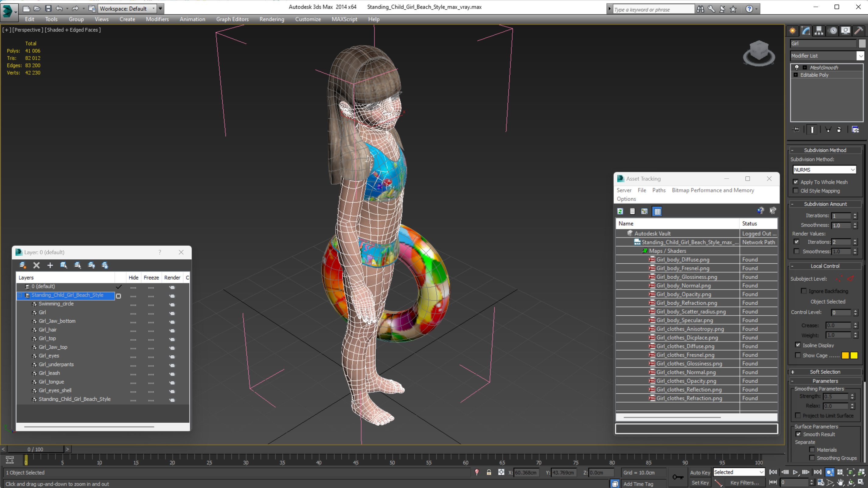
Task: Open the Create command panel tab
Action: click(793, 31)
